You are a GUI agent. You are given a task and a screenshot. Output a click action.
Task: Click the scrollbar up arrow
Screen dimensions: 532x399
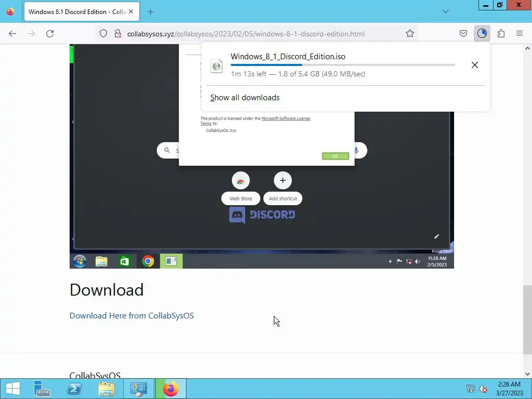(527, 48)
